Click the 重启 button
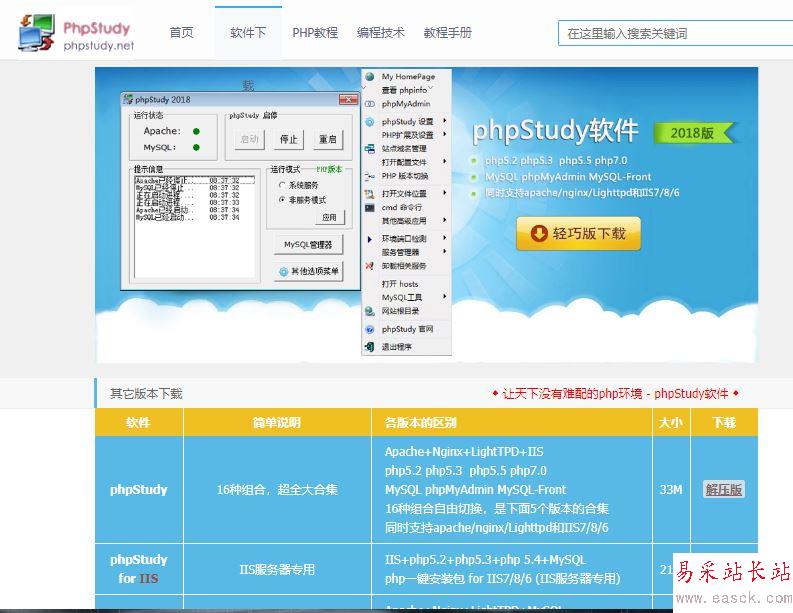The image size is (793, 613). (x=328, y=139)
